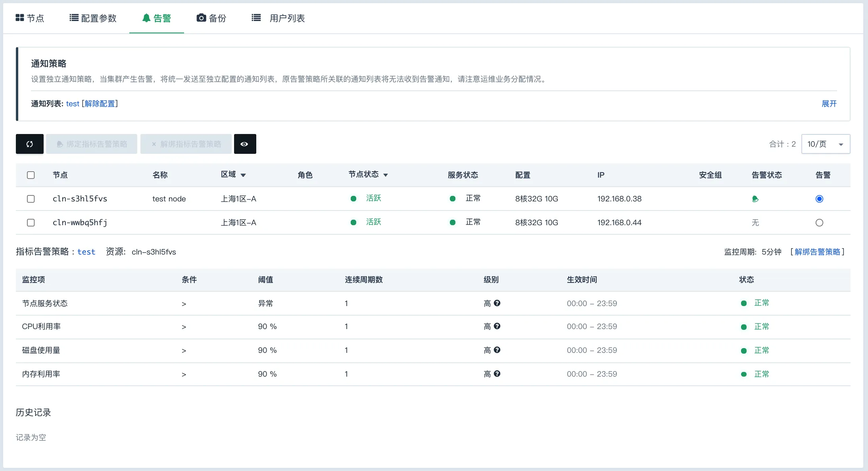Click the camera icon on 备份 tab
The image size is (868, 471).
[201, 17]
